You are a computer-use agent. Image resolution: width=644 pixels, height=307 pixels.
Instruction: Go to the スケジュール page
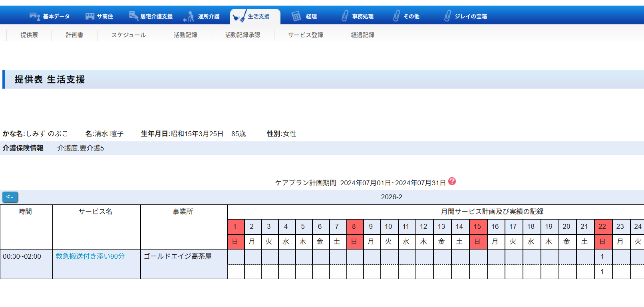click(128, 35)
